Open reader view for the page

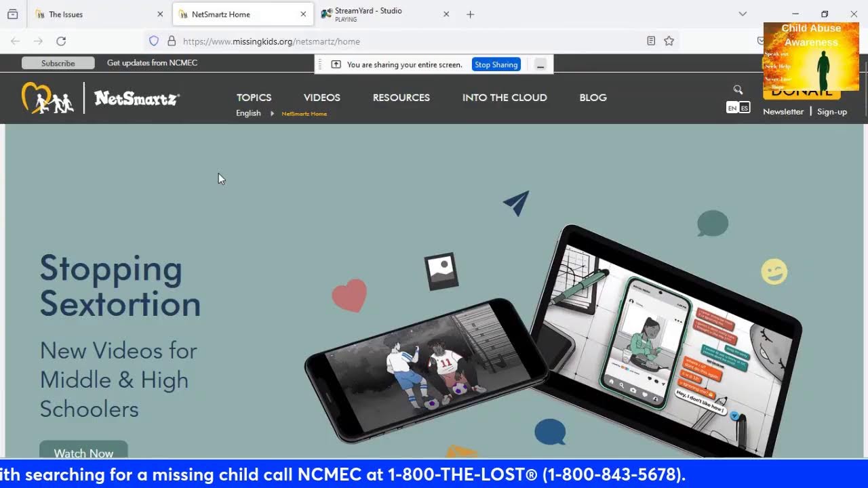650,41
